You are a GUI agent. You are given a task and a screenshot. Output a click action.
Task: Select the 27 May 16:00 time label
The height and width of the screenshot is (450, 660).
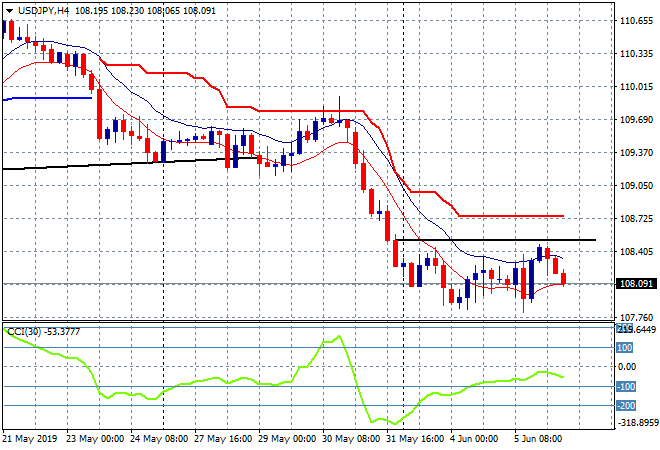[x=223, y=439]
